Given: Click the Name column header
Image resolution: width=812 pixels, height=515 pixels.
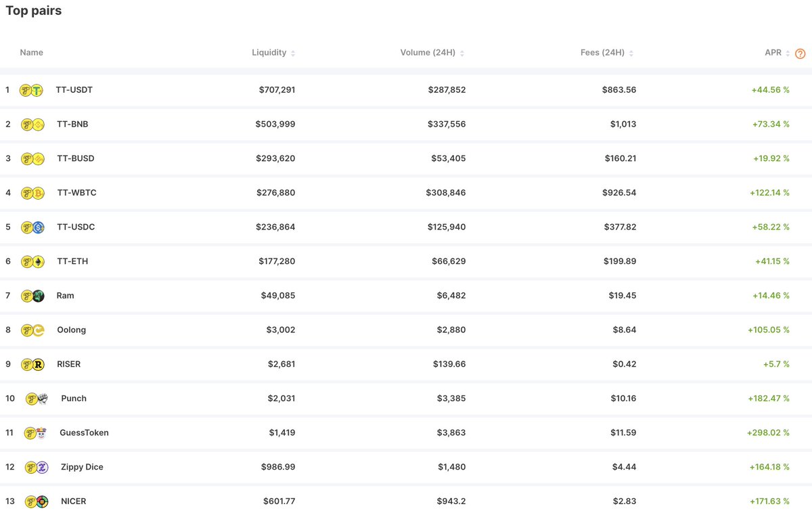Looking at the screenshot, I should [31, 53].
